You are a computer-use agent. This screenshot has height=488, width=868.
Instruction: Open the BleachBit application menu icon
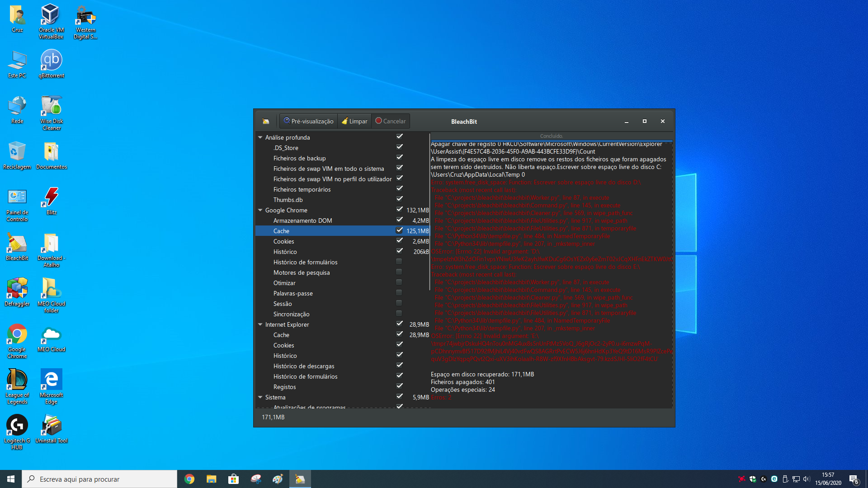[x=266, y=121]
